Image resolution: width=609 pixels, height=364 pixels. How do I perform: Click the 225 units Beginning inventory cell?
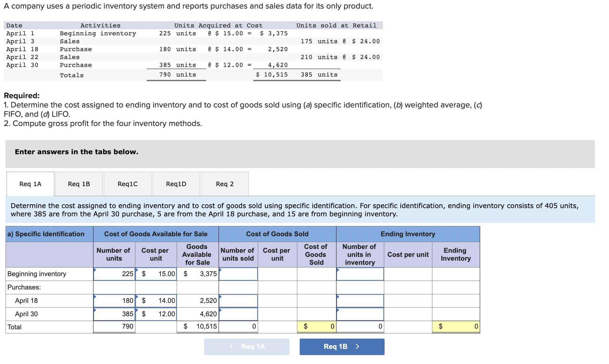(x=114, y=274)
